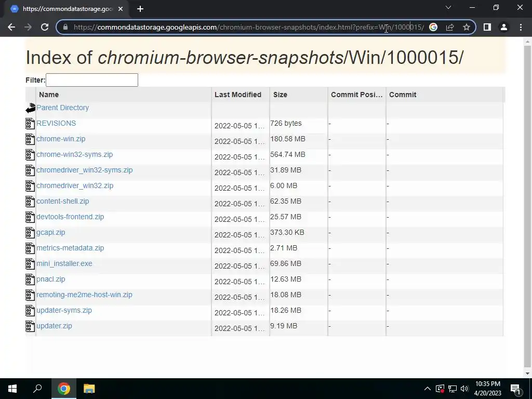Click the URL in the address bar
532x399 pixels.
click(x=249, y=27)
